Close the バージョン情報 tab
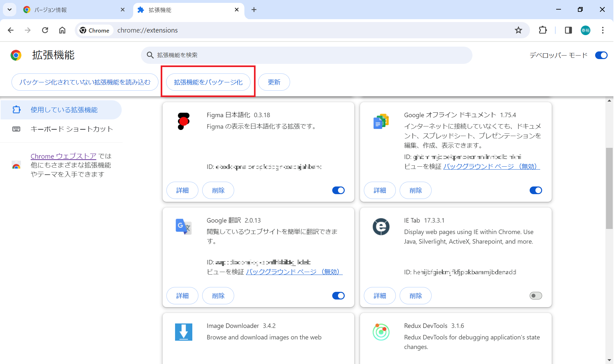 click(x=123, y=10)
